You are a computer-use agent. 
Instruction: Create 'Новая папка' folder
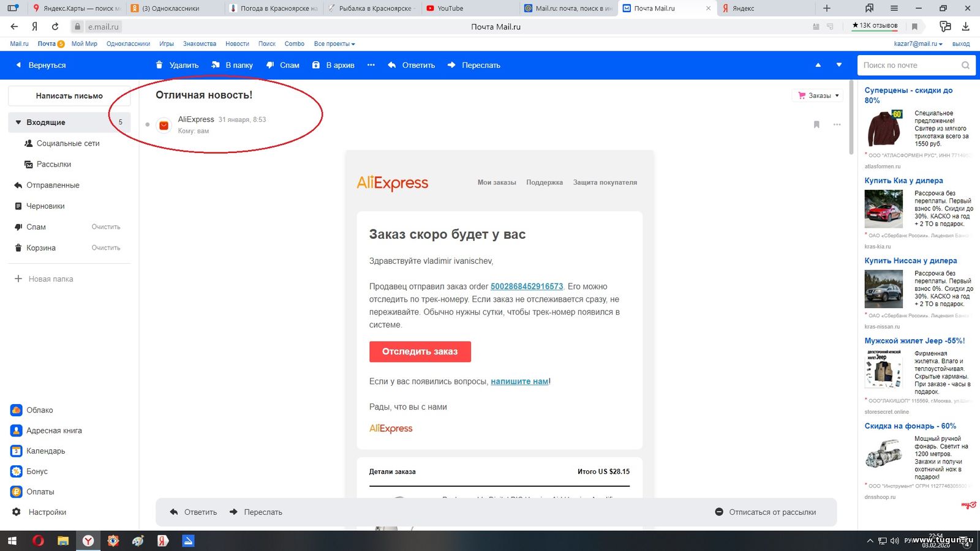coord(44,279)
